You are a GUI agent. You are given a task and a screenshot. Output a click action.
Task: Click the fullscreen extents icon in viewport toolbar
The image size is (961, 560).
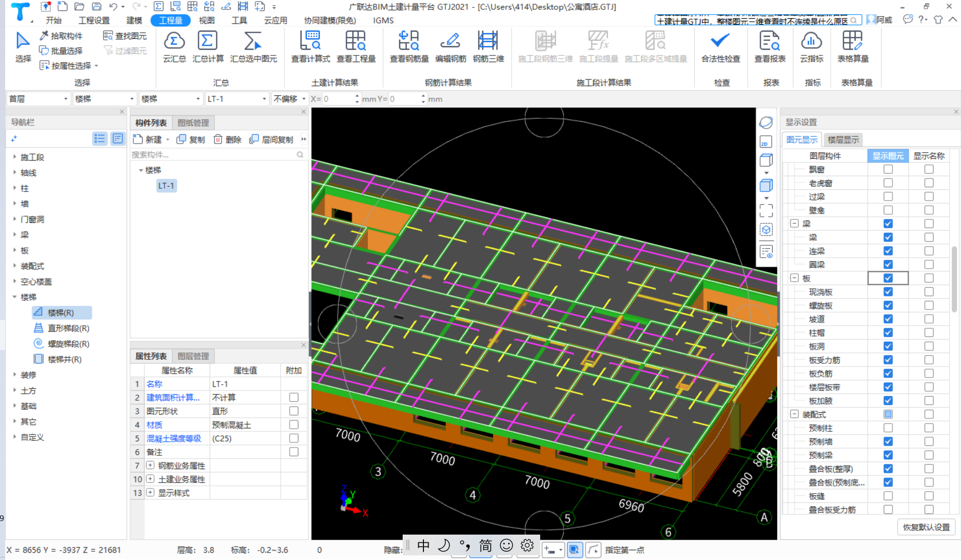point(766,210)
